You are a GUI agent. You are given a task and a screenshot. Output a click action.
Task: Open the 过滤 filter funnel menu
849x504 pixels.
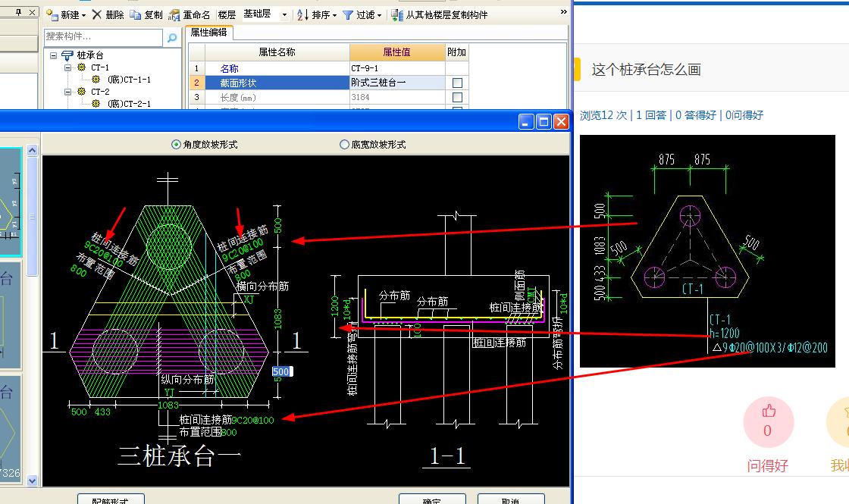(x=348, y=14)
